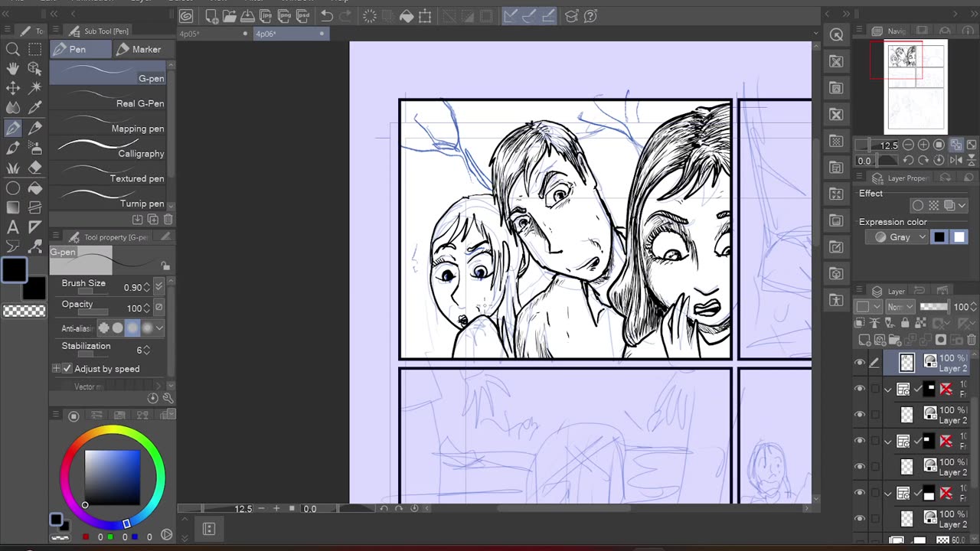Open the Navigator panel tab
Screen dimensions: 980x551
click(890, 31)
